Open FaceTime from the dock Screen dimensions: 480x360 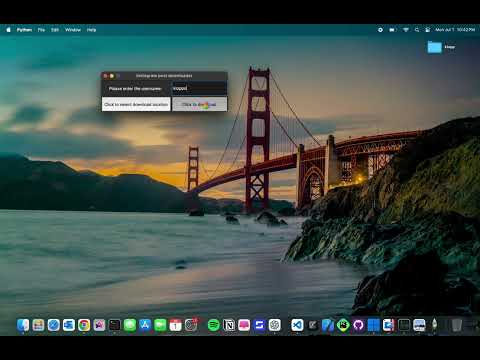(160, 325)
